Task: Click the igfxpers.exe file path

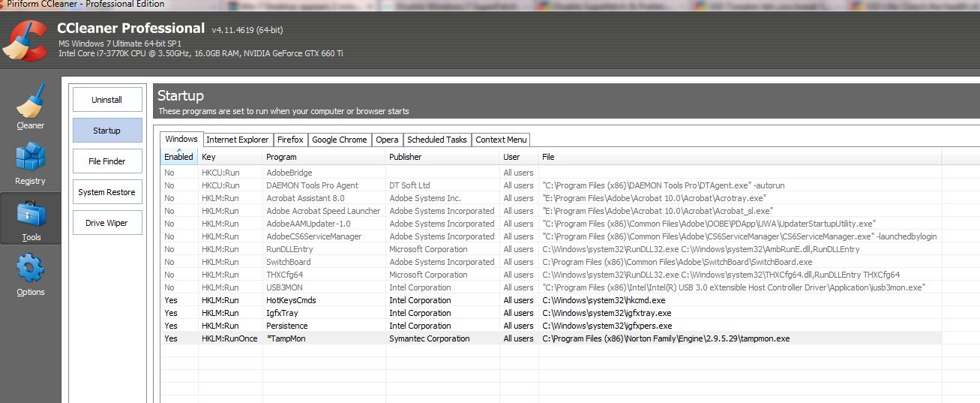Action: 607,326
